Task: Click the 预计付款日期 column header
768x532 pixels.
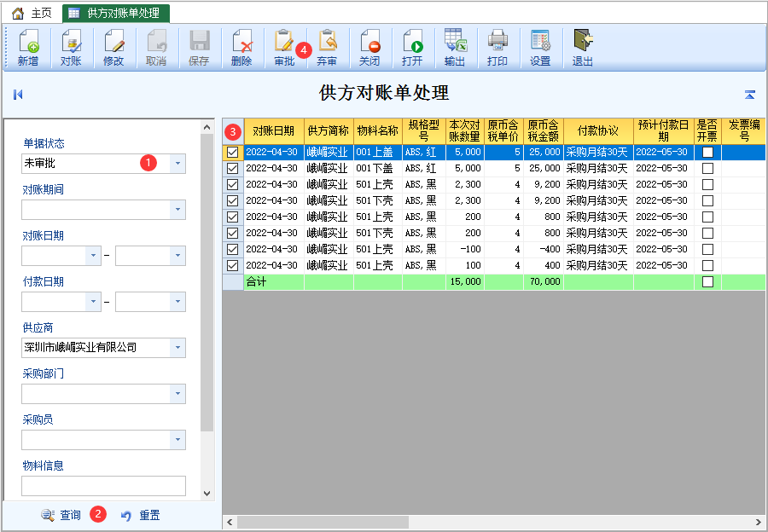Action: (x=664, y=130)
